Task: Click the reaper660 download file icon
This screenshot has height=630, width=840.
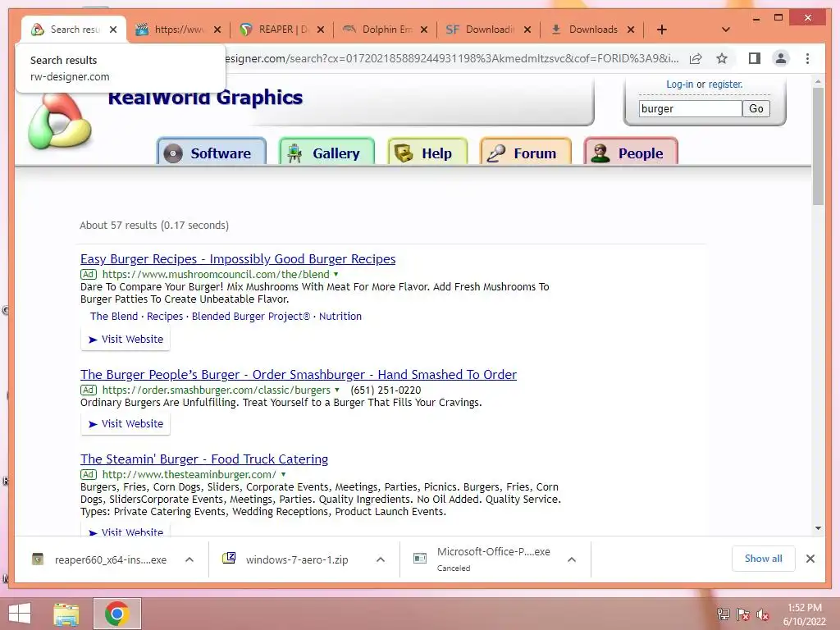Action: (x=38, y=559)
